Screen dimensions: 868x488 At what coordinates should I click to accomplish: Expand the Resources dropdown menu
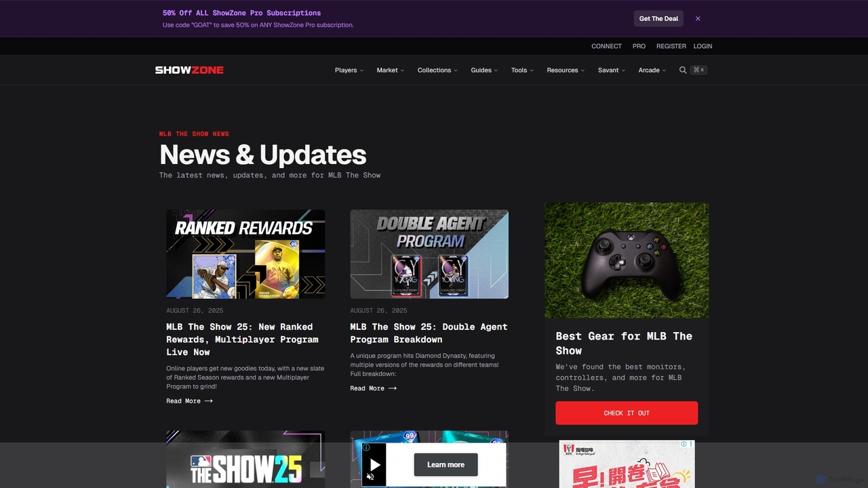(x=566, y=70)
